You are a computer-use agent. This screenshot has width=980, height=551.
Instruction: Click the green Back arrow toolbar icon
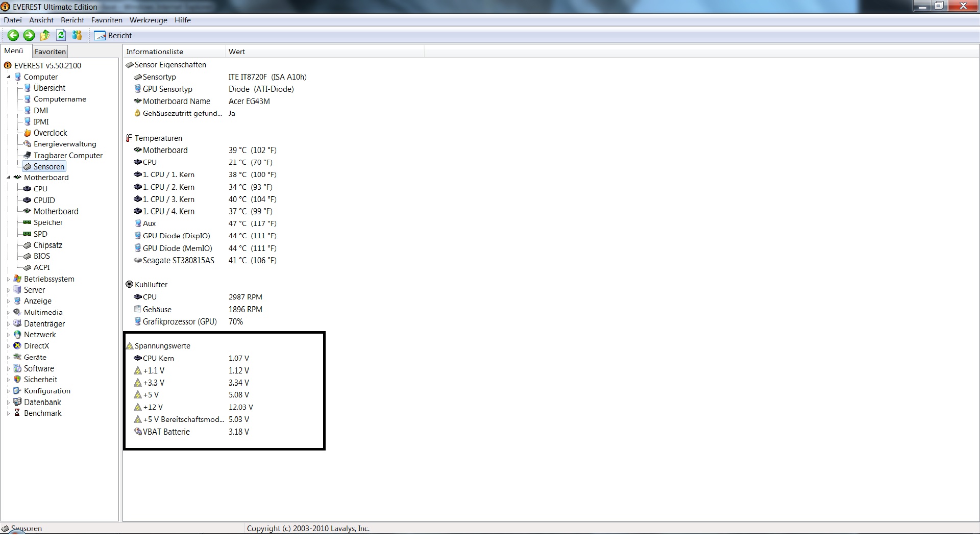13,35
